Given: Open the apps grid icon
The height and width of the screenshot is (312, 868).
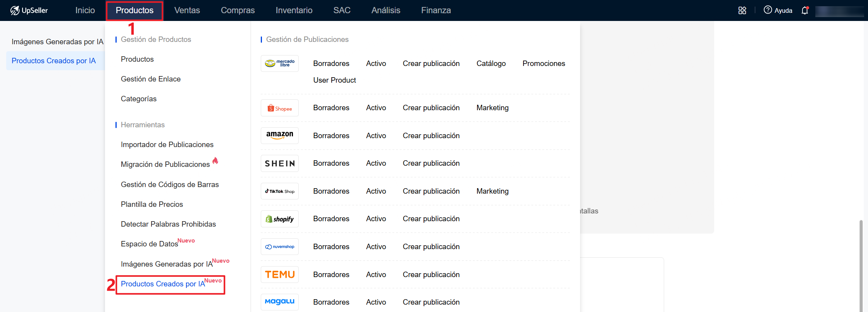Looking at the screenshot, I should (x=742, y=10).
